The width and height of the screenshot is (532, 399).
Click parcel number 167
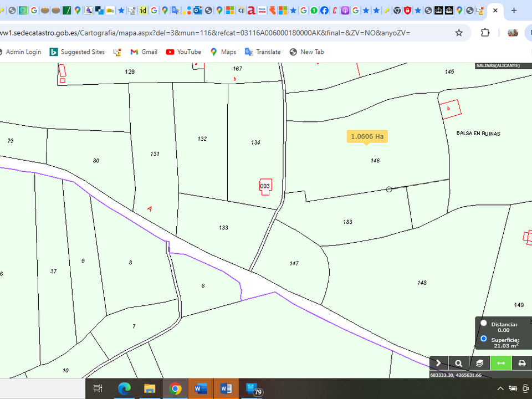click(x=238, y=69)
